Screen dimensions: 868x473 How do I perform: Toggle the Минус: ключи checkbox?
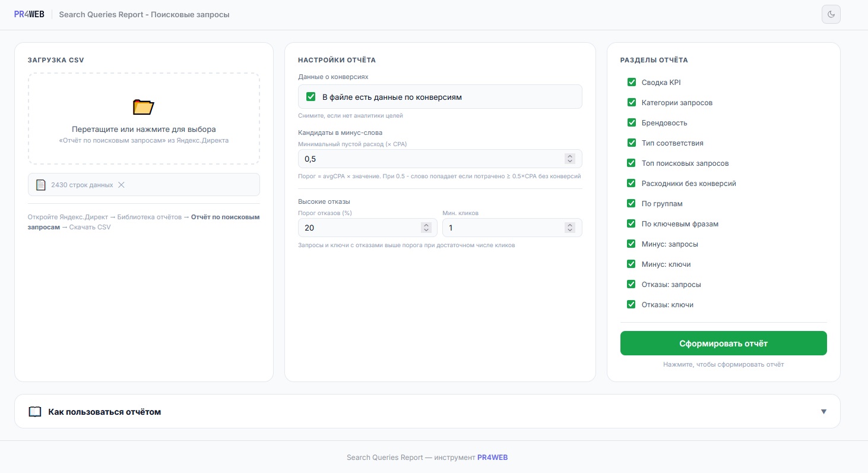tap(632, 264)
